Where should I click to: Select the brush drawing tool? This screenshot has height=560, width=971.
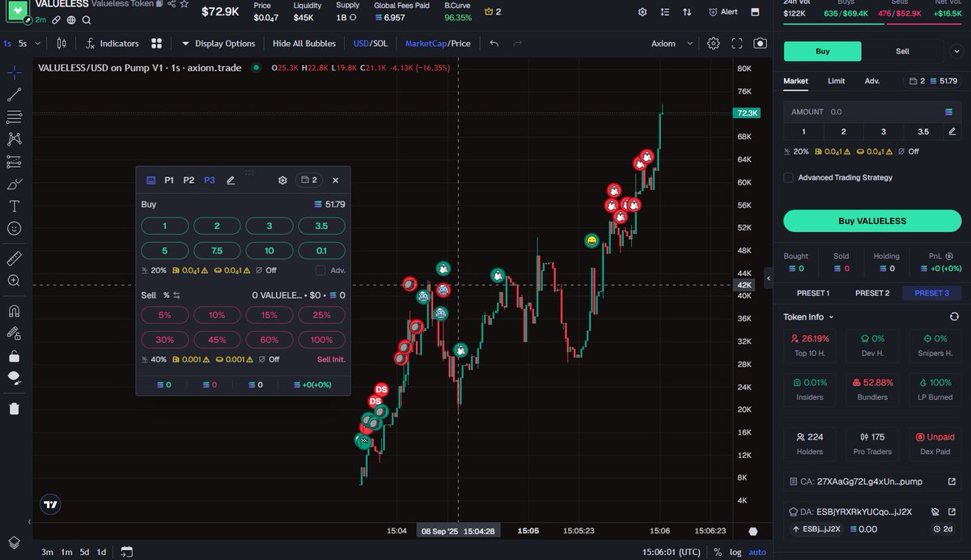[14, 184]
